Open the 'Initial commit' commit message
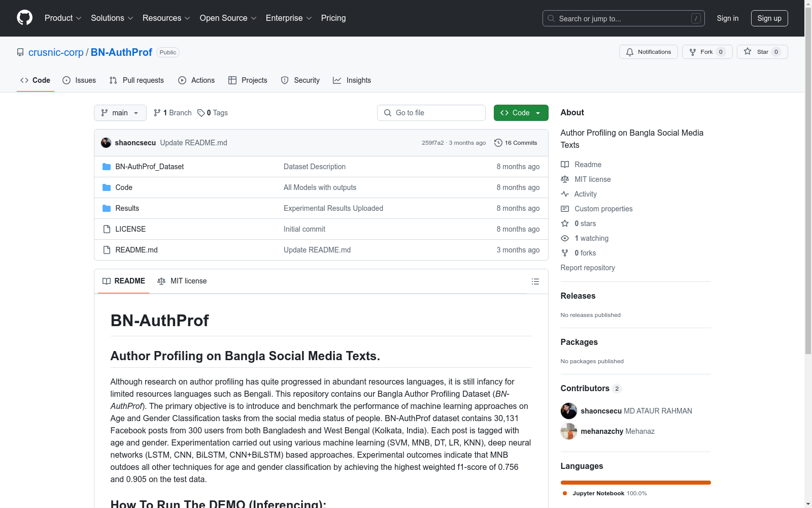The height and width of the screenshot is (508, 812). pyautogui.click(x=304, y=229)
